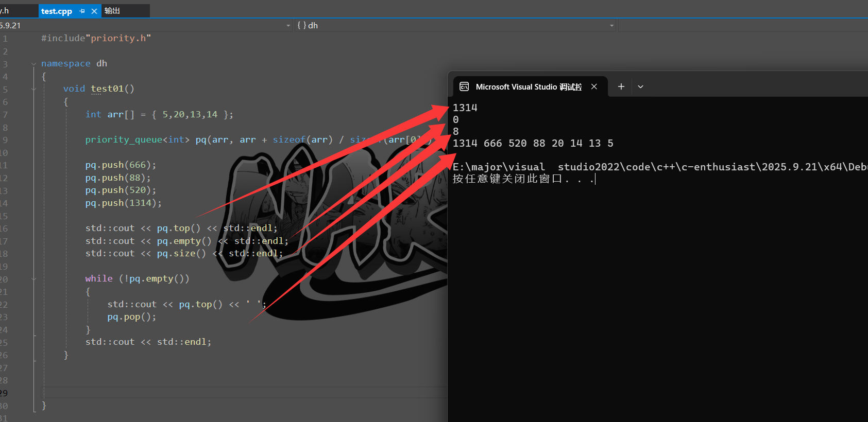This screenshot has height=422, width=868.
Task: Click the pq.push(520); statement
Action: (x=121, y=190)
